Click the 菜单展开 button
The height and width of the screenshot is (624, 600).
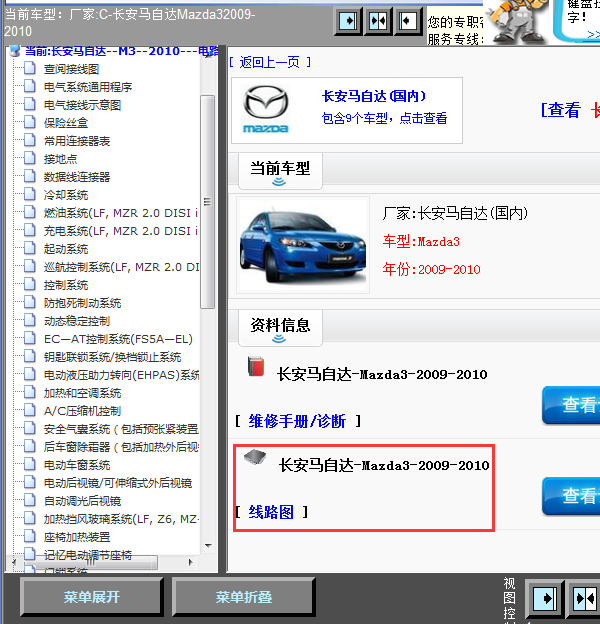(x=92, y=597)
